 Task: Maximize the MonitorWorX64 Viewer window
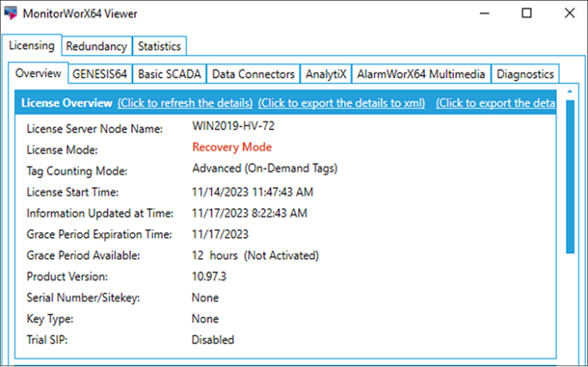point(527,13)
